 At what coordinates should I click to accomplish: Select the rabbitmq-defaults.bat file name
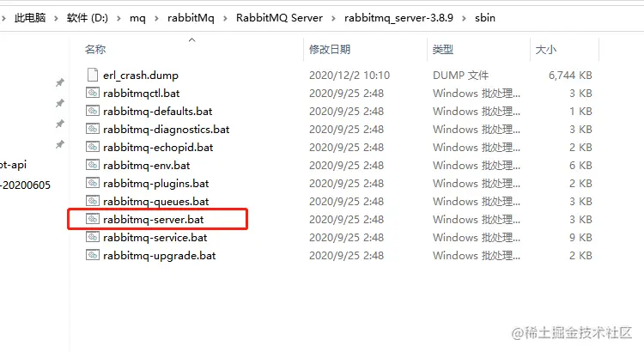coord(158,112)
